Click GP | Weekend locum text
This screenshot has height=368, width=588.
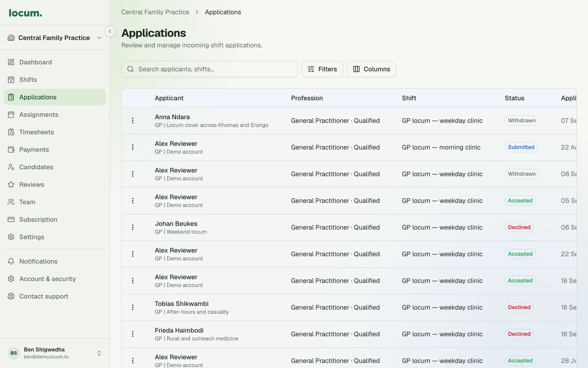click(181, 232)
